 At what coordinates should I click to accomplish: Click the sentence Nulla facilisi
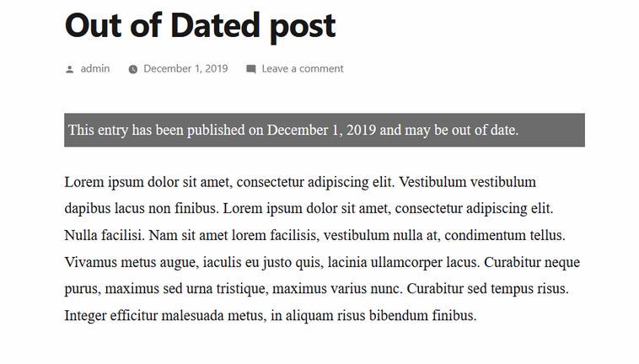(x=105, y=235)
